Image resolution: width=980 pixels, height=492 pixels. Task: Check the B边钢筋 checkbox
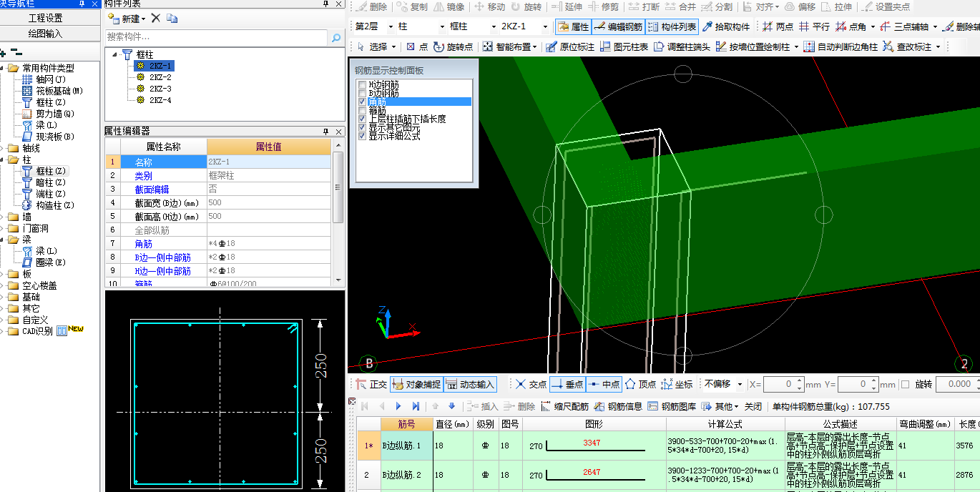point(363,94)
